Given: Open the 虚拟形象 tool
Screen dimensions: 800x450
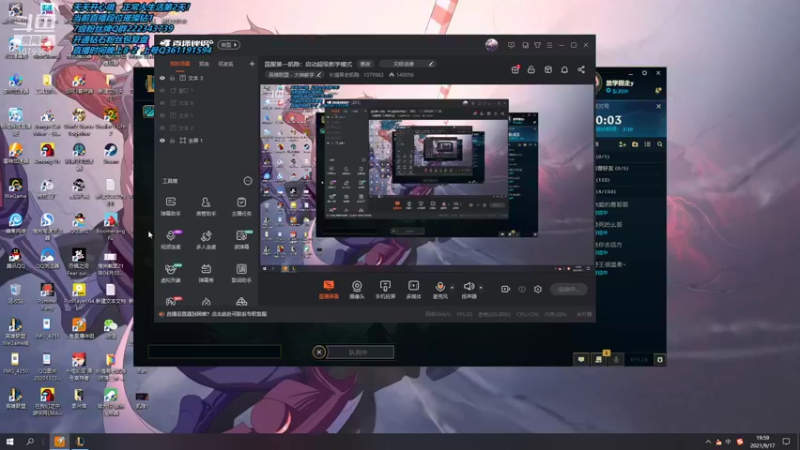Looking at the screenshot, I should click(x=170, y=272).
